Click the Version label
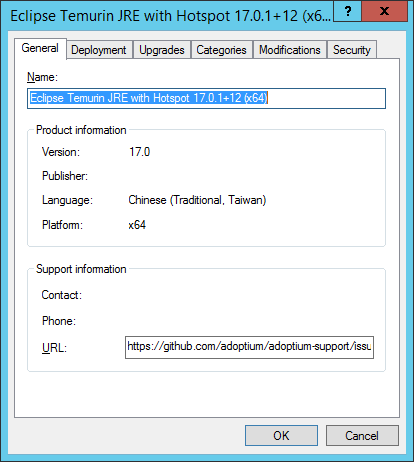414x462 pixels. click(x=61, y=152)
